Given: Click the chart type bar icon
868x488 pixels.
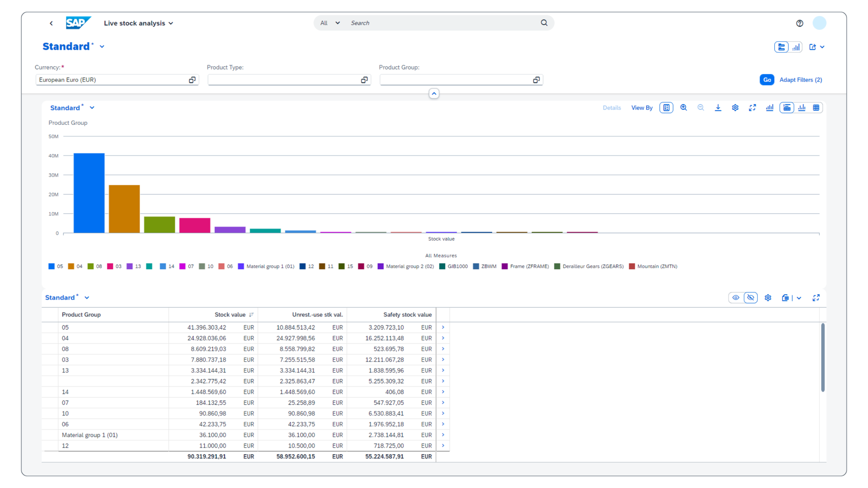Looking at the screenshot, I should click(x=770, y=108).
